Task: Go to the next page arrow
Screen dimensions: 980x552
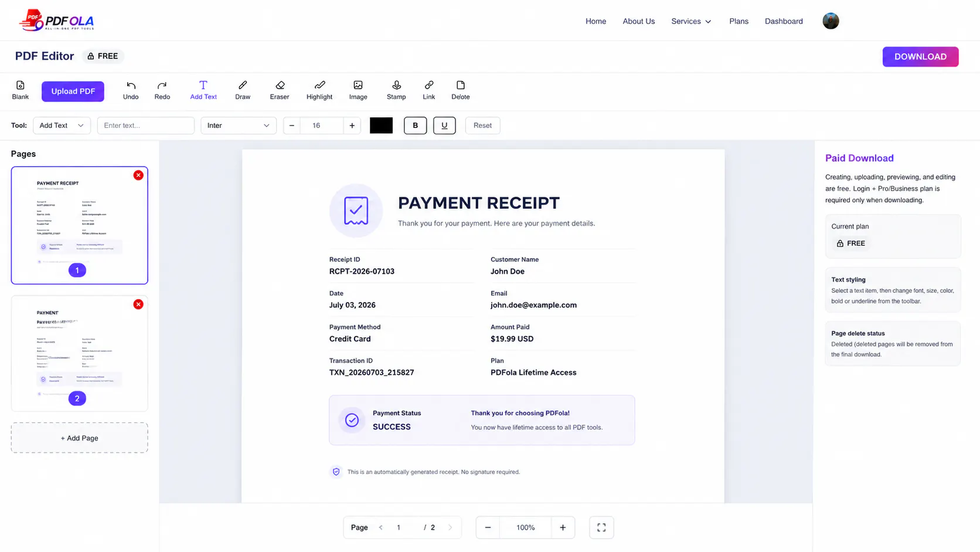Action: tap(450, 527)
